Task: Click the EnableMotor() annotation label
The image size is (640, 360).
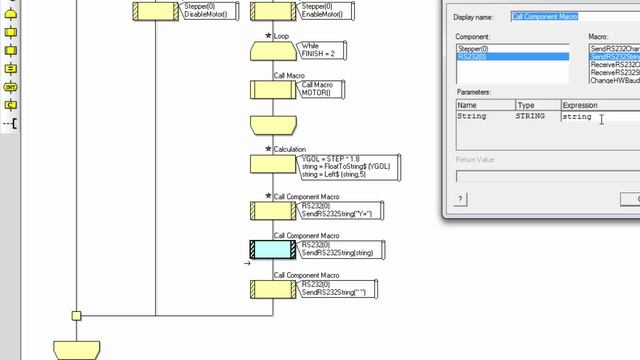Action: (x=325, y=11)
